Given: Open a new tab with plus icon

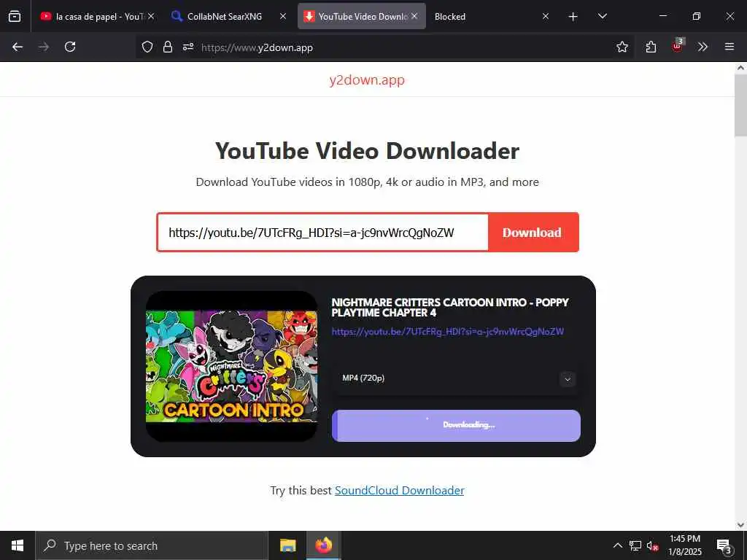Looking at the screenshot, I should [x=573, y=17].
